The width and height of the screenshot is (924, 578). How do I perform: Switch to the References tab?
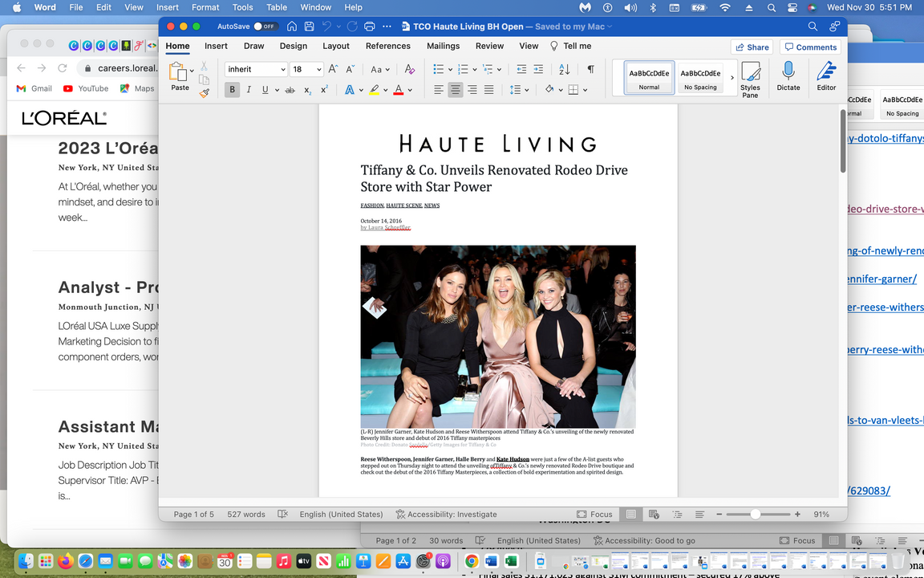tap(387, 47)
